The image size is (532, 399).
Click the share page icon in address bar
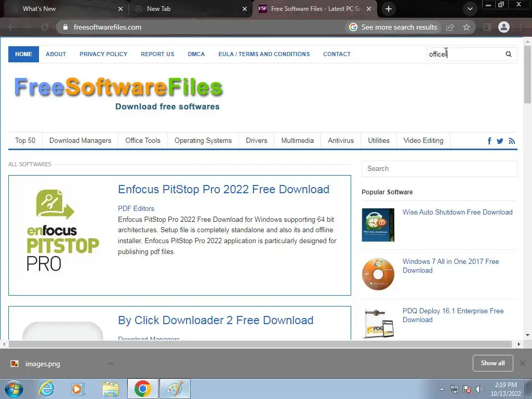450,27
